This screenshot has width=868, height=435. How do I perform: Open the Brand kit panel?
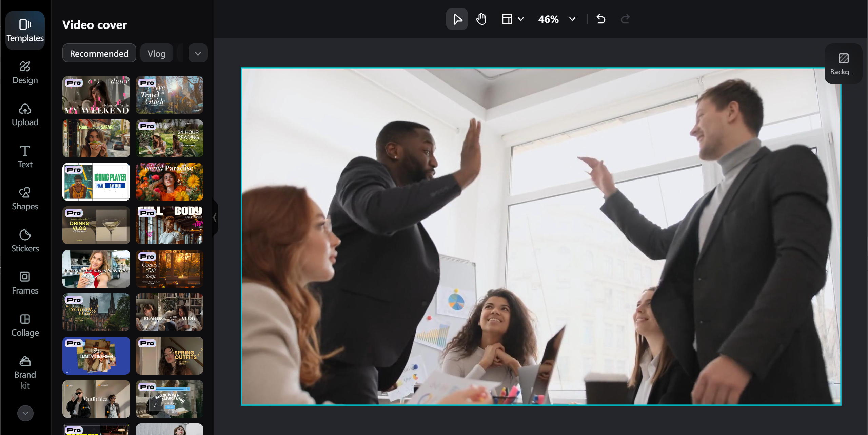pyautogui.click(x=25, y=373)
